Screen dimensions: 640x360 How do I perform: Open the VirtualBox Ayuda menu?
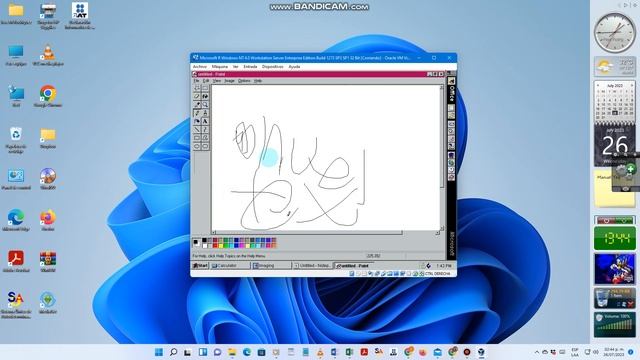pyautogui.click(x=294, y=67)
